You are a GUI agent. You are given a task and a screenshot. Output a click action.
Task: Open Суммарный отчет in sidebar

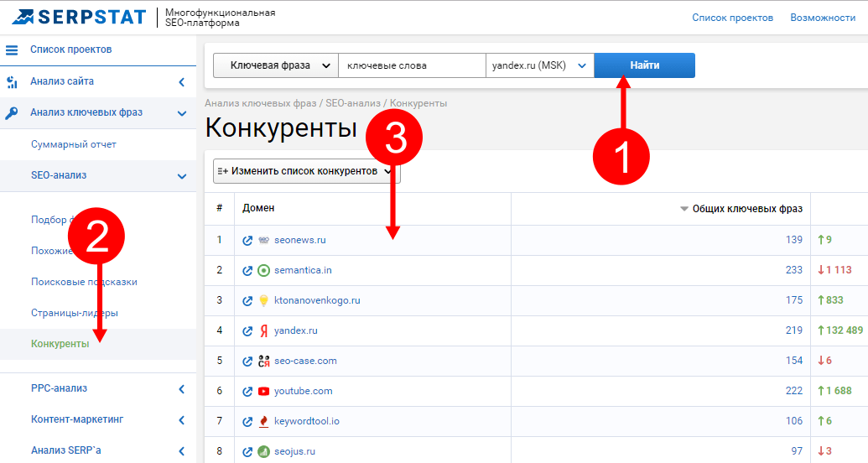click(x=74, y=144)
